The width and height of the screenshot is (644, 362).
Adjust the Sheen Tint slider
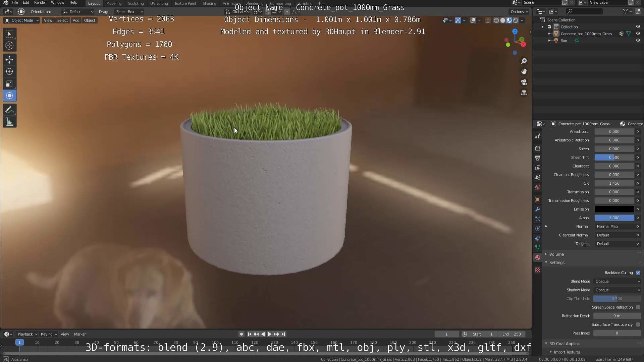pos(614,158)
